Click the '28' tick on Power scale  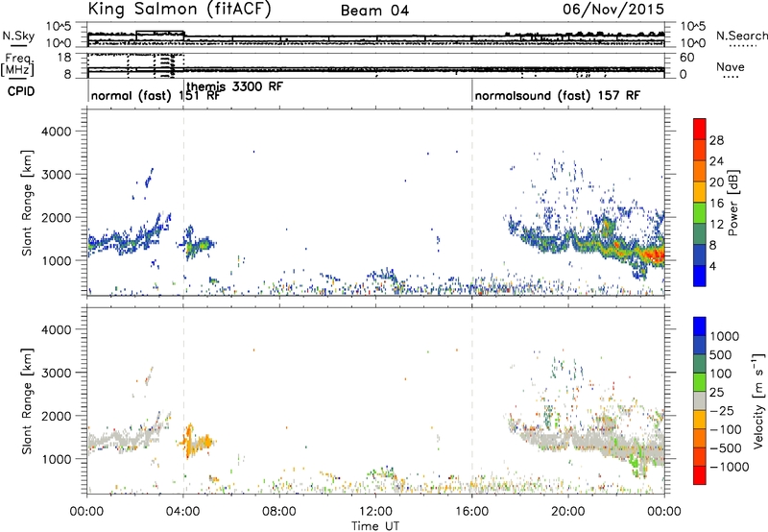pyautogui.click(x=716, y=140)
